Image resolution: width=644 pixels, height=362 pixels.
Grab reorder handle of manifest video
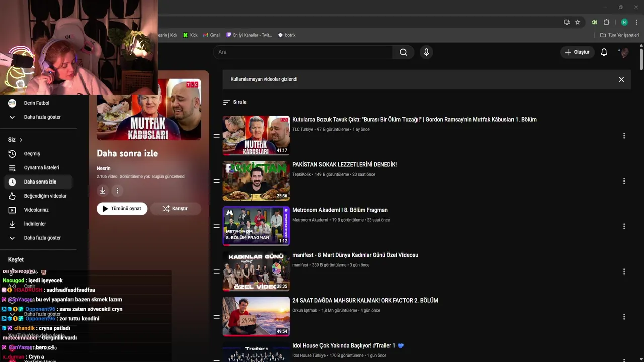[x=216, y=271]
